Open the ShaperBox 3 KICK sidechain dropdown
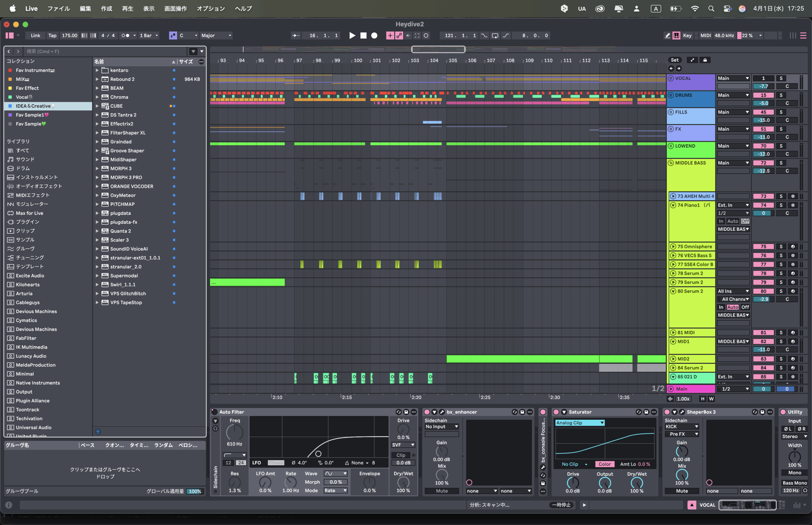This screenshot has width=812, height=525. tap(681, 426)
